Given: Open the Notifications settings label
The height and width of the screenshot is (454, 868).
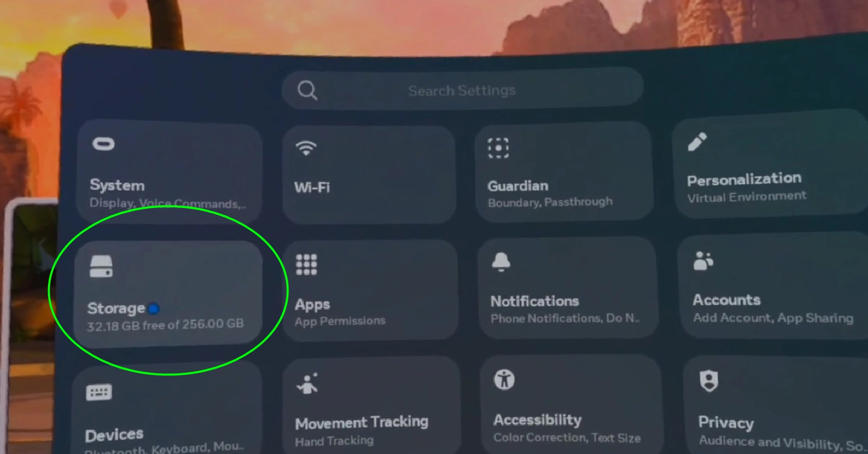Looking at the screenshot, I should point(535,301).
